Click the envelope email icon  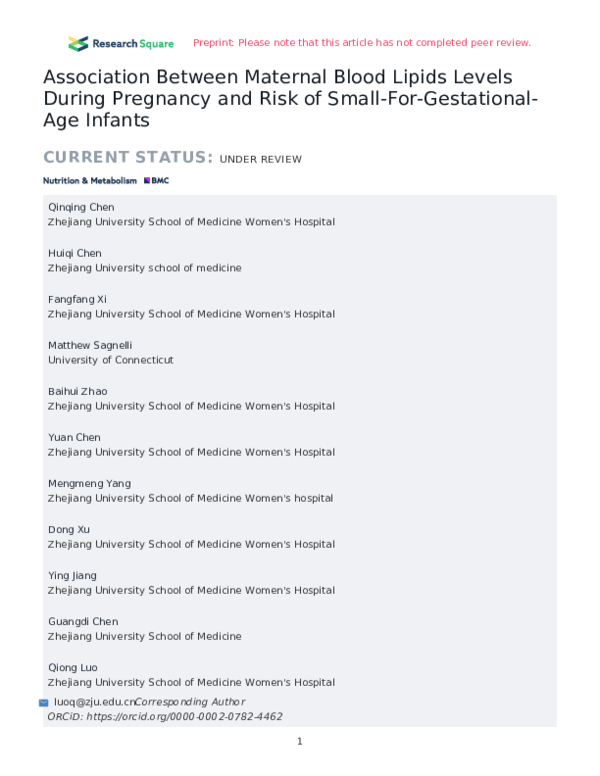click(44, 703)
